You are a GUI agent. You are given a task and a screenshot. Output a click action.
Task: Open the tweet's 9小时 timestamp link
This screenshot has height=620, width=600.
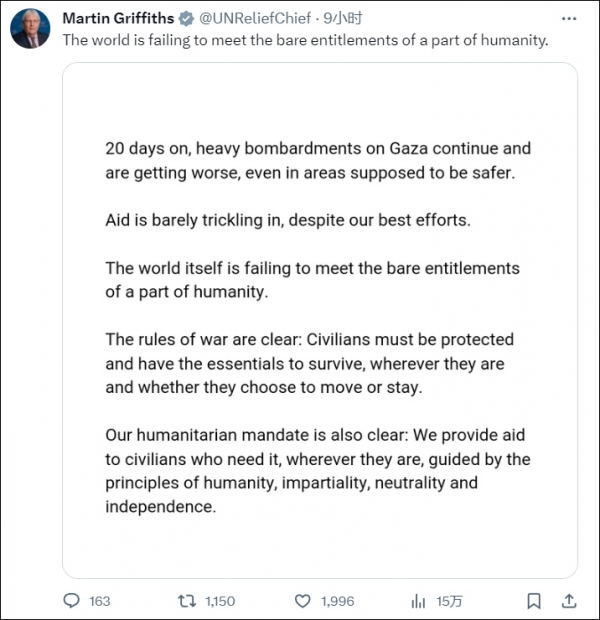click(x=329, y=19)
